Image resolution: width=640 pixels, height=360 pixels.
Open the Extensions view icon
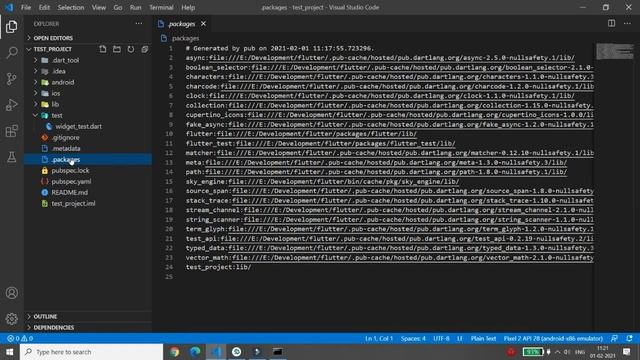[x=11, y=131]
